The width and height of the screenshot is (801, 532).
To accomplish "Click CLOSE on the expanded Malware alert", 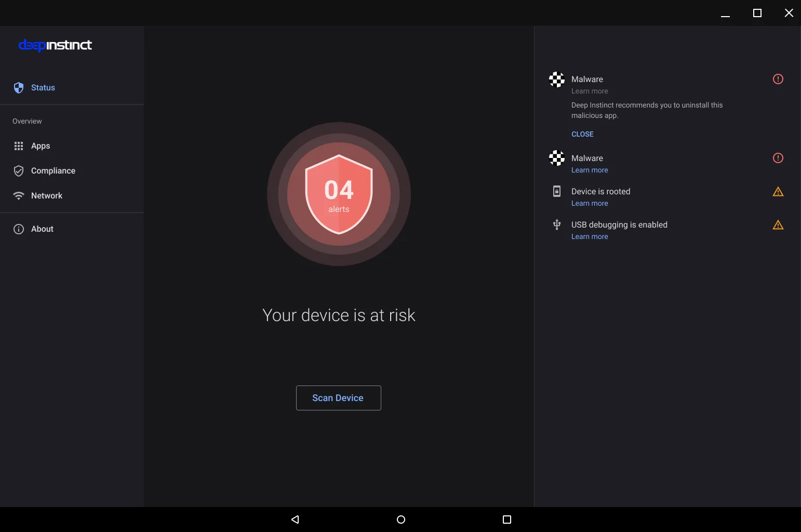I will (582, 134).
